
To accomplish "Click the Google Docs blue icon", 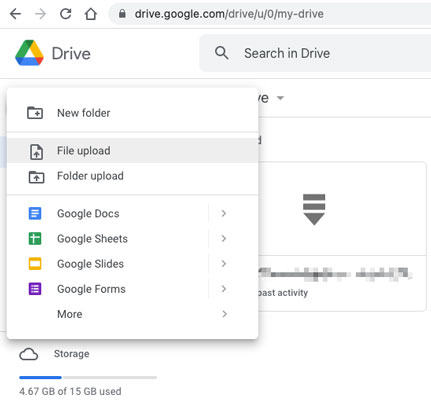I will (35, 213).
